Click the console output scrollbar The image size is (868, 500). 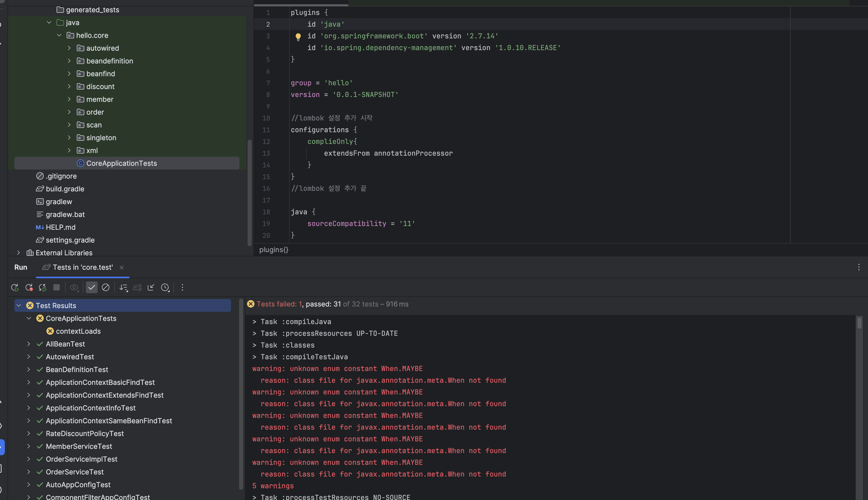(859, 323)
